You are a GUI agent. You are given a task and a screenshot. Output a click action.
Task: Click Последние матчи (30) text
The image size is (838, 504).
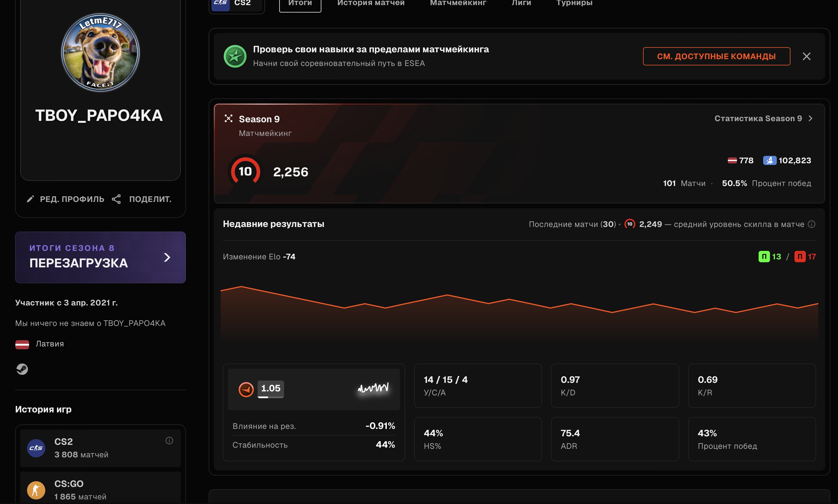click(x=573, y=224)
